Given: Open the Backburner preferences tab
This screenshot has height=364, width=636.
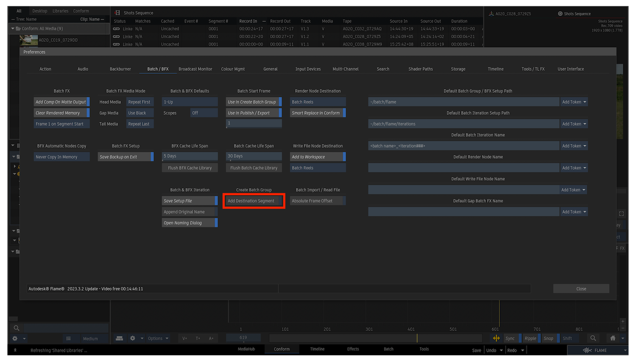Looking at the screenshot, I should pos(120,69).
